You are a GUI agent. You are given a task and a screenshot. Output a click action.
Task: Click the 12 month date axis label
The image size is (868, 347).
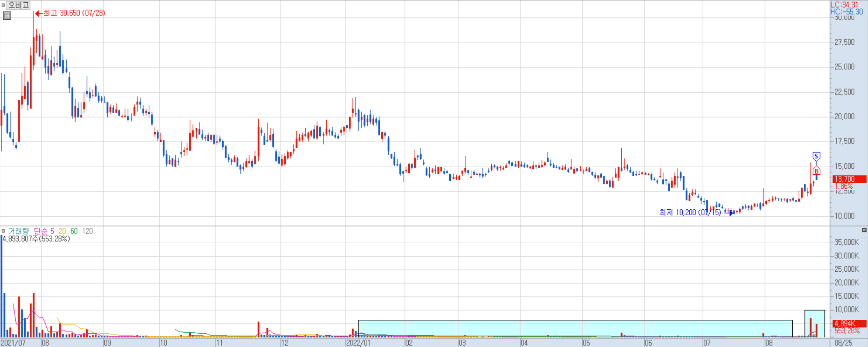285,343
